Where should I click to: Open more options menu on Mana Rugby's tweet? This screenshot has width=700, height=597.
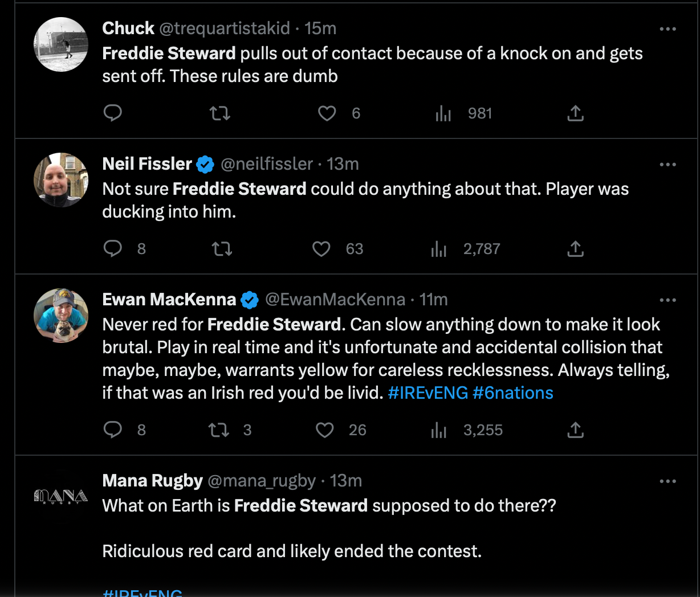668,482
